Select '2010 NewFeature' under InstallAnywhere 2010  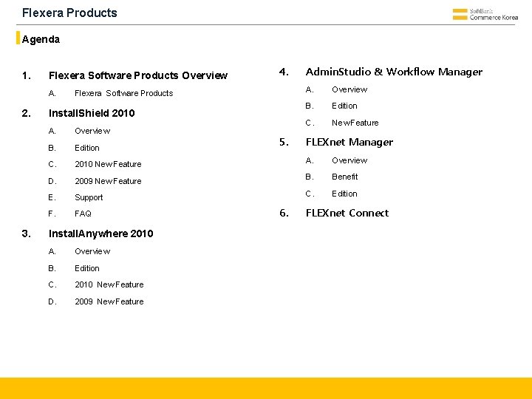(x=109, y=284)
